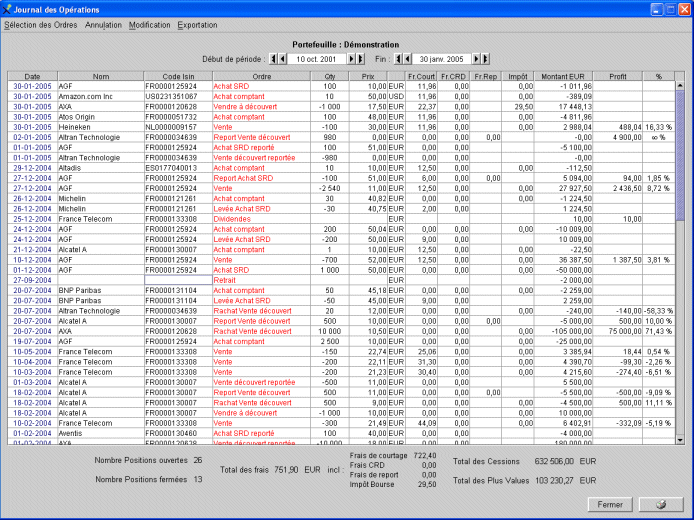Screen dimensions: 694x520
Task: Step start period date back one
Action: point(282,59)
